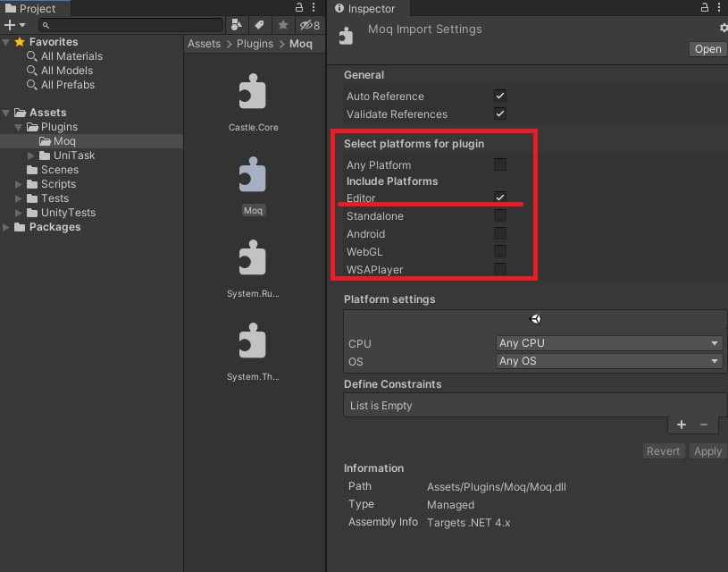Click the Search by Type filter icon
Viewport: 728px width, 572px height.
pyautogui.click(x=237, y=25)
